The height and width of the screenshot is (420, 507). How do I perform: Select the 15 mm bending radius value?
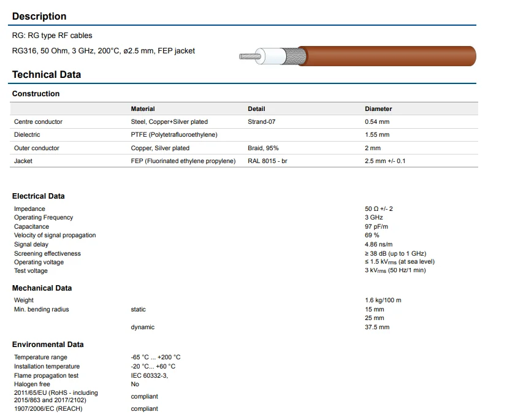pyautogui.click(x=375, y=309)
